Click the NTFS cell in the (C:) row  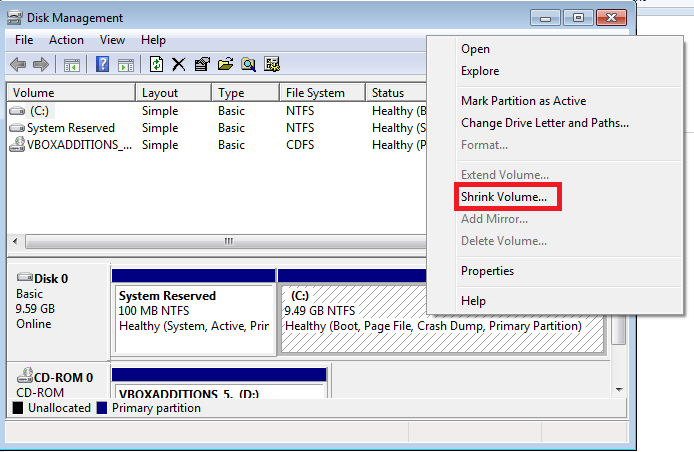pyautogui.click(x=300, y=111)
